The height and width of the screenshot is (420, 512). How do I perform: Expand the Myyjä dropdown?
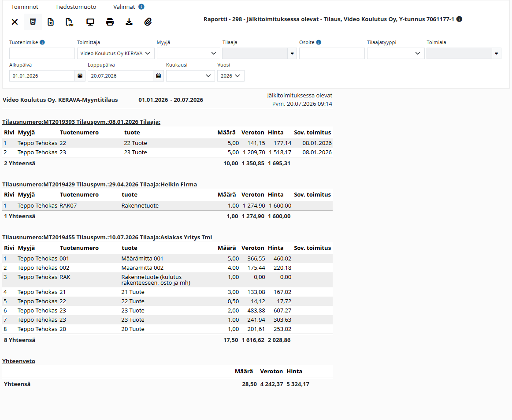[x=188, y=53]
